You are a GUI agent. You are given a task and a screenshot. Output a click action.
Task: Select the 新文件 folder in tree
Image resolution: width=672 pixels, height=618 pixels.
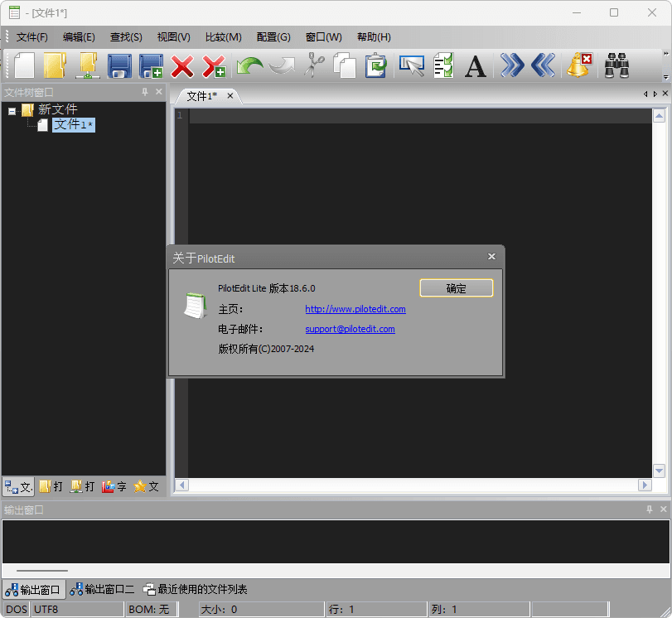(57, 109)
